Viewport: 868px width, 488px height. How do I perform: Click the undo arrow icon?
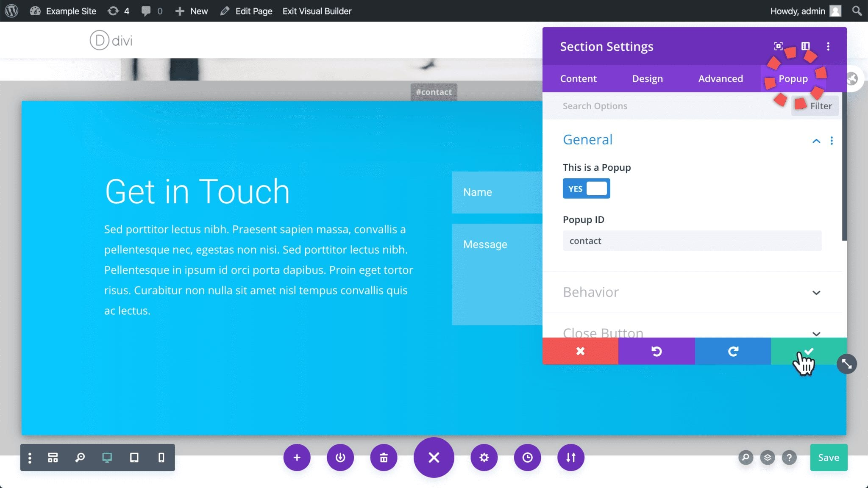(x=657, y=351)
